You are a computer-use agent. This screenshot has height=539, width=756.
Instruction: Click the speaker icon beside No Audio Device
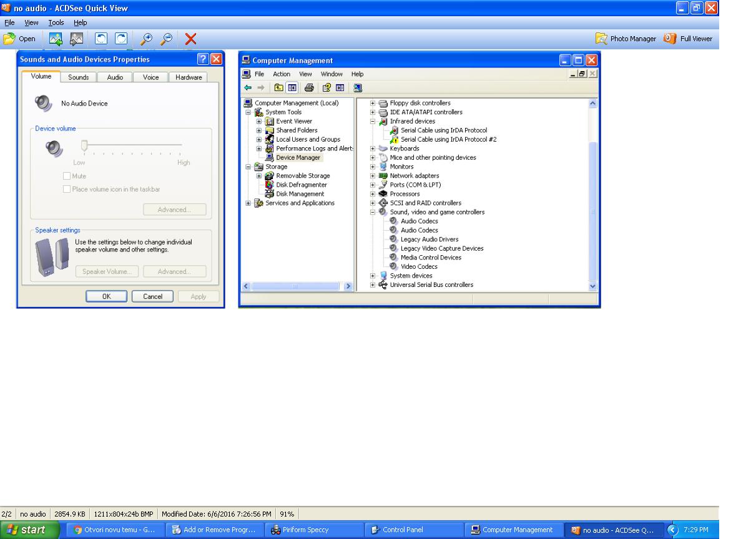(42, 103)
